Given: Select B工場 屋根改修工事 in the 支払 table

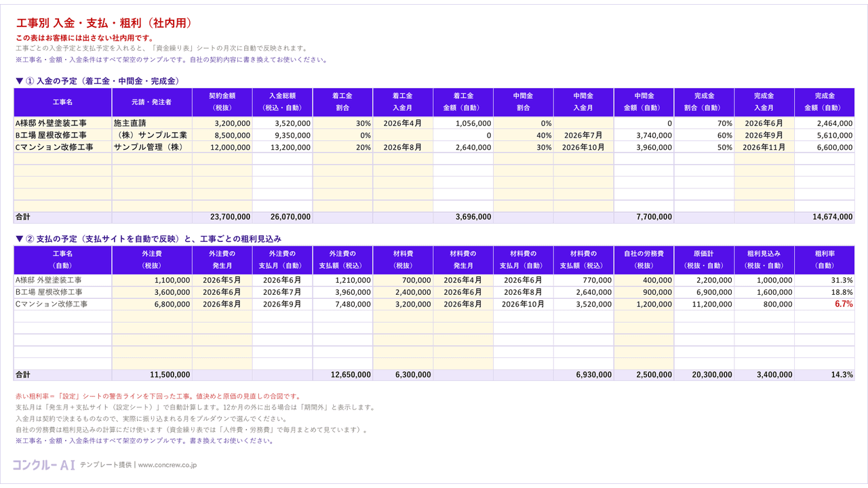Looking at the screenshot, I should coord(62,292).
